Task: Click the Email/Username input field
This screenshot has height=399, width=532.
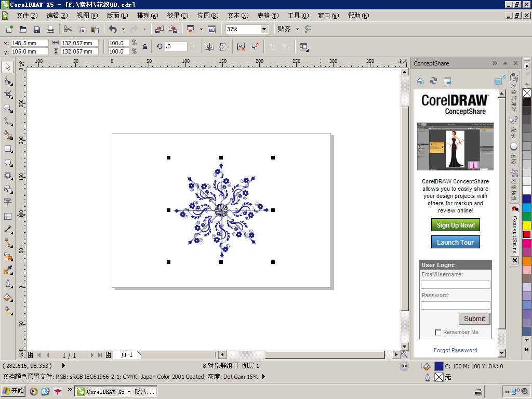Action: [x=455, y=285]
